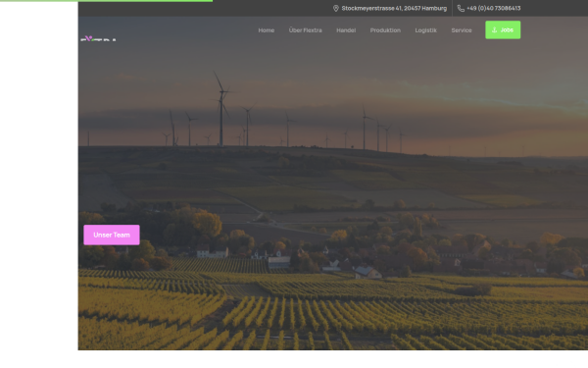Select Service in the navigation bar
The width and height of the screenshot is (588, 368).
[462, 30]
